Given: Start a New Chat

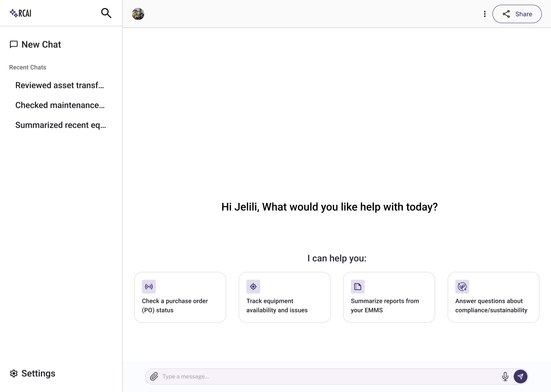Looking at the screenshot, I should coord(41,45).
